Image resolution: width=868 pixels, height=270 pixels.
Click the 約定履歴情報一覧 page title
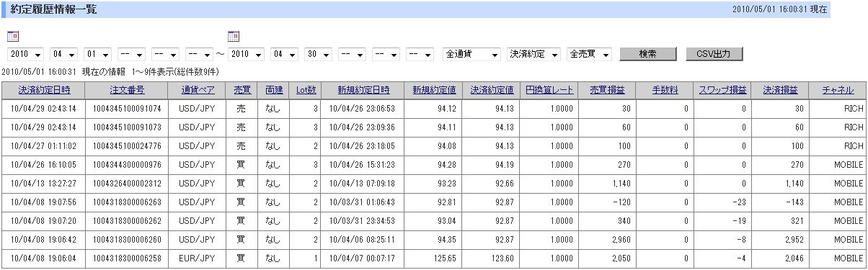pyautogui.click(x=53, y=9)
